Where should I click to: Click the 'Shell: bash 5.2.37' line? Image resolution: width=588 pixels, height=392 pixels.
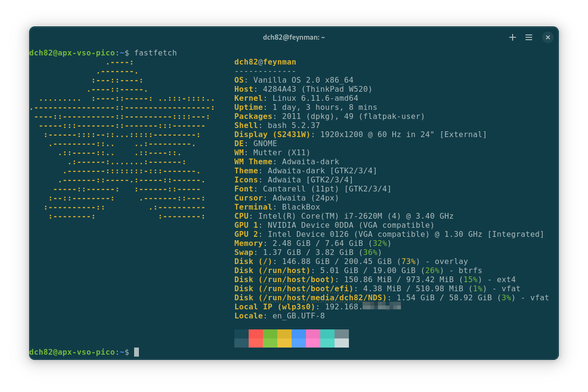277,125
